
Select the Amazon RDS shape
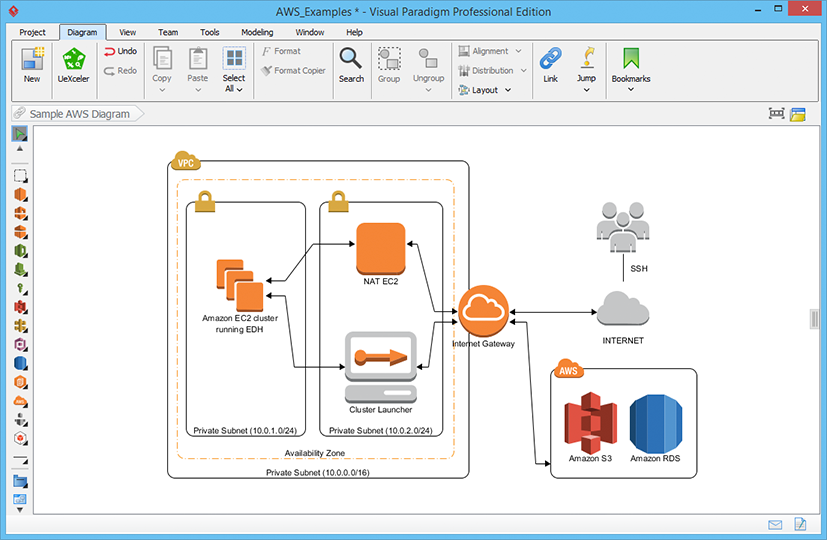(656, 424)
